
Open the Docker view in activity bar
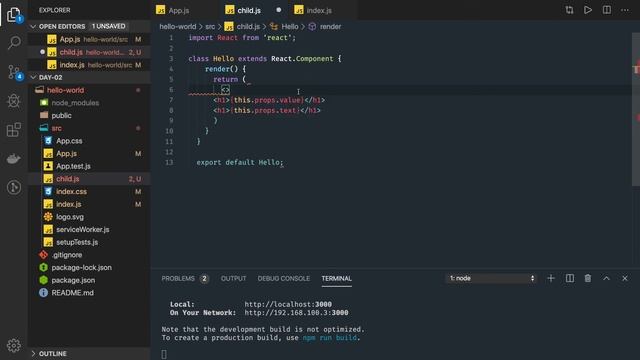13,158
